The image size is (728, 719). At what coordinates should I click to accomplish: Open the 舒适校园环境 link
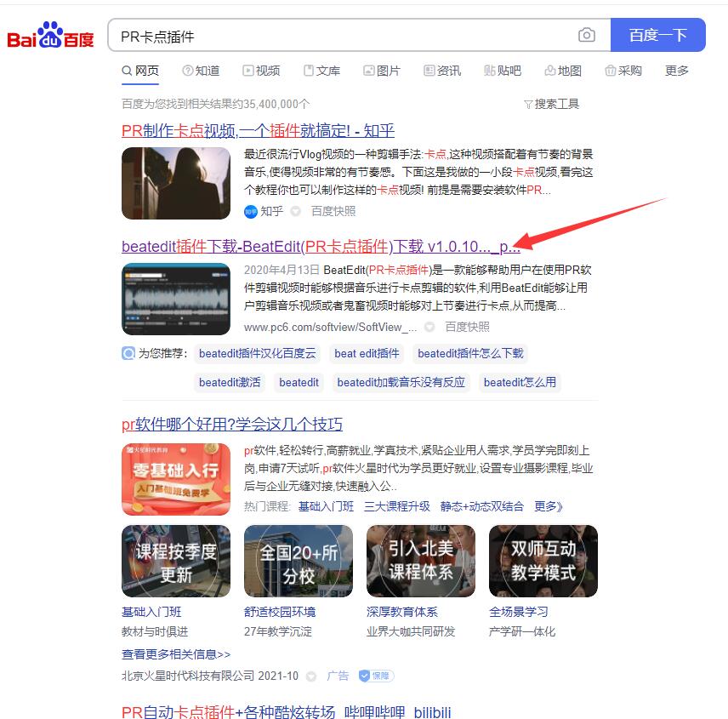pos(280,612)
